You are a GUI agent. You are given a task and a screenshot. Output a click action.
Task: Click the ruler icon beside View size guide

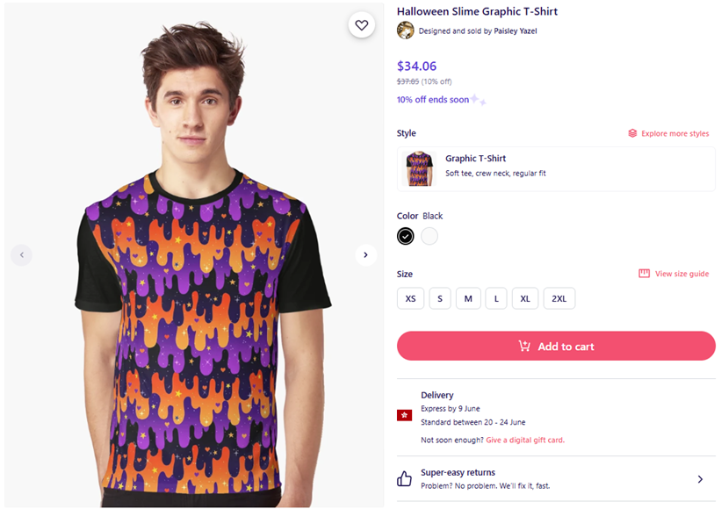click(644, 273)
